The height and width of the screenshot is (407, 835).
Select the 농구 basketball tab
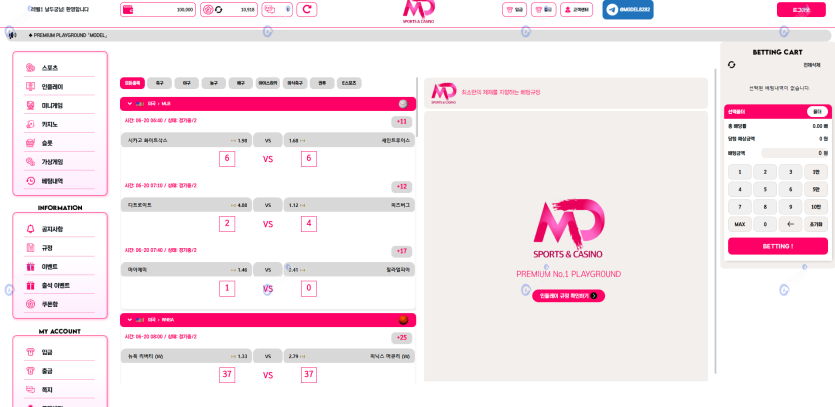click(214, 83)
